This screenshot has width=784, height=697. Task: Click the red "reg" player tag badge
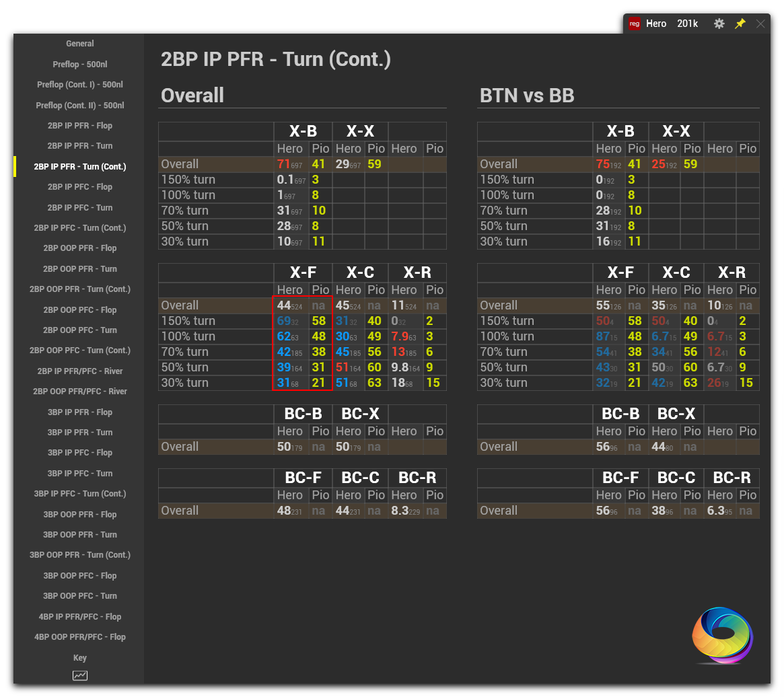(x=634, y=23)
